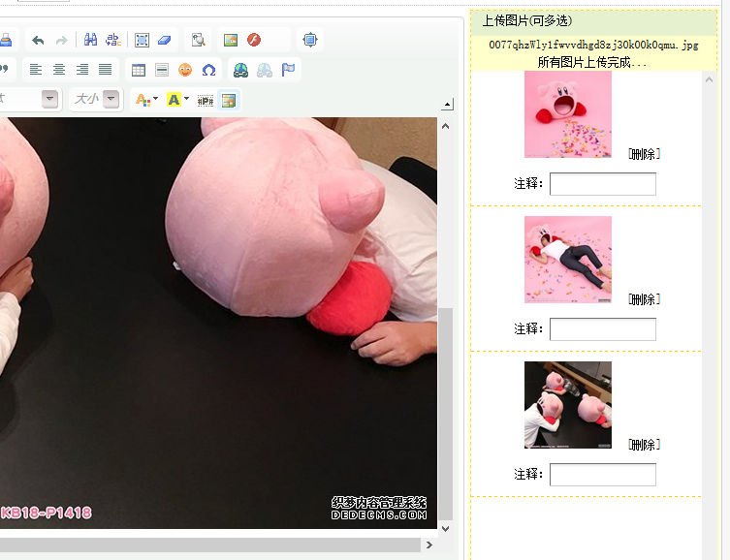Insert a horizontal line
730x560 pixels.
[x=162, y=70]
